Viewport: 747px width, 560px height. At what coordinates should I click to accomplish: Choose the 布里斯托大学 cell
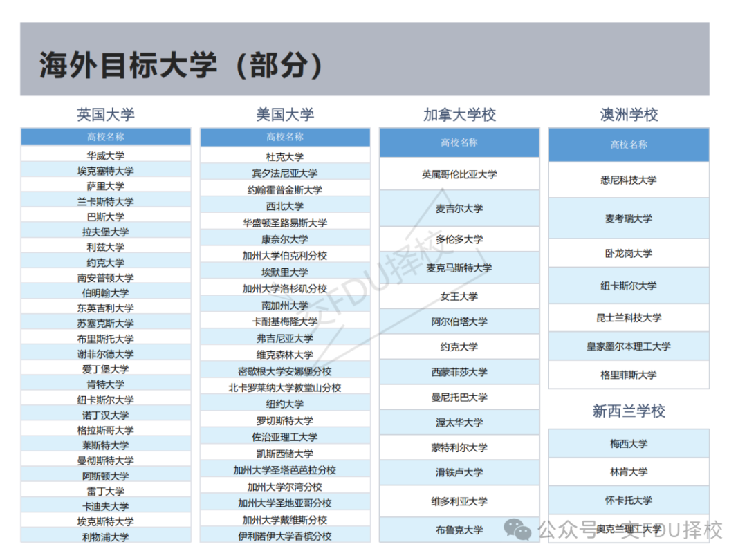(x=106, y=338)
